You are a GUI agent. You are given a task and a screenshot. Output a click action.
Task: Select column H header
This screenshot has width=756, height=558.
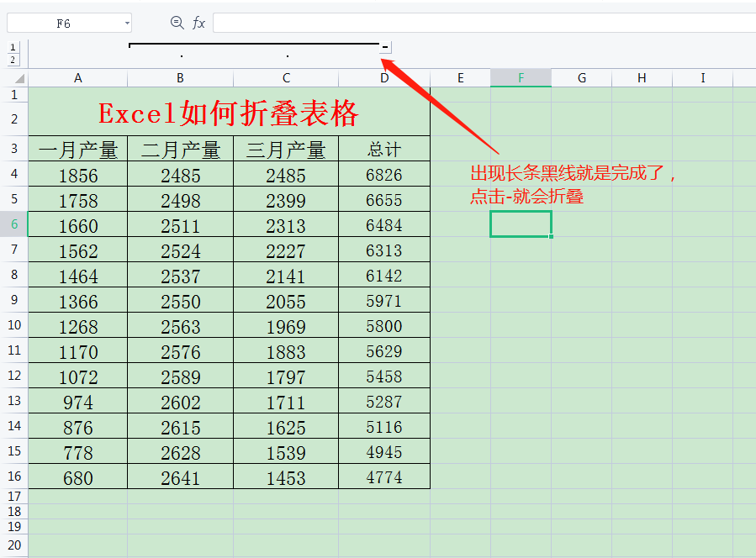coord(642,78)
